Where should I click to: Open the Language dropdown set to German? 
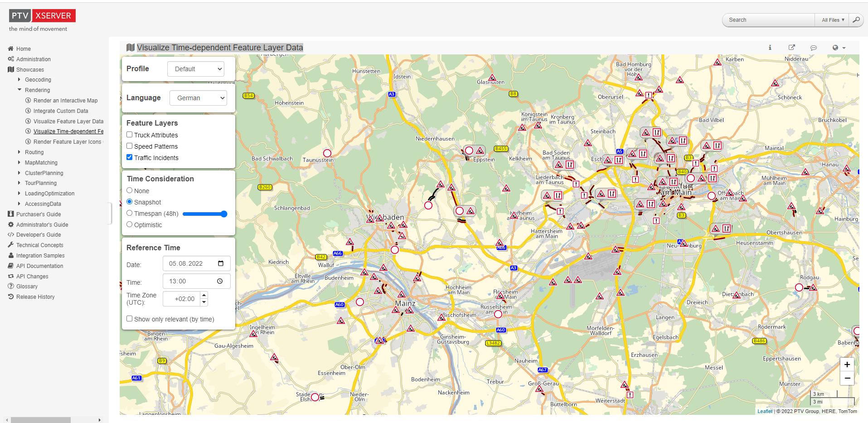coord(198,98)
